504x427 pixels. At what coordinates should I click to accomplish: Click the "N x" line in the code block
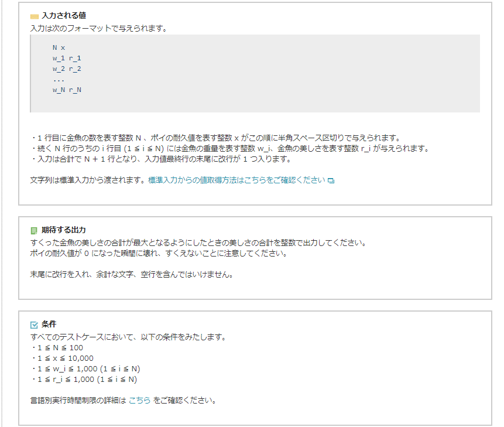(59, 47)
